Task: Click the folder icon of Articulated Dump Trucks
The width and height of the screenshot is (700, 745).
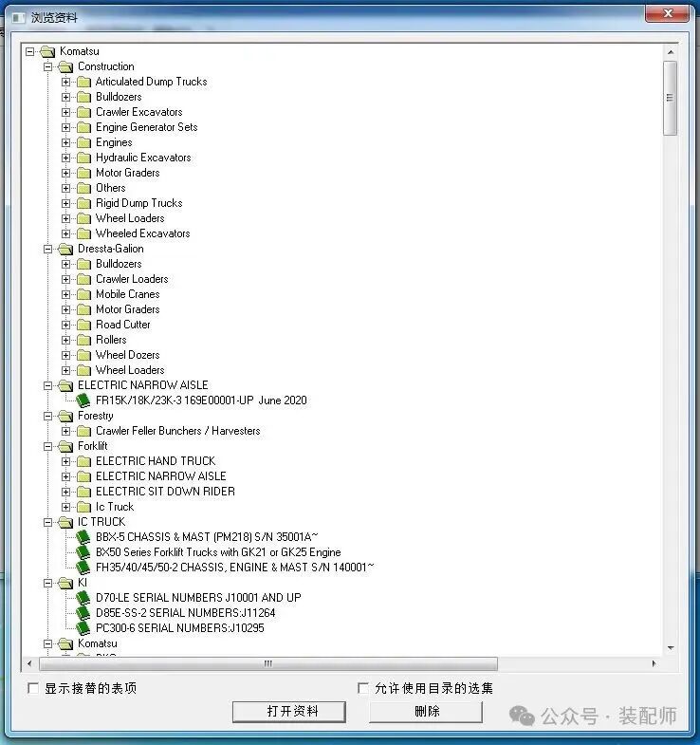Action: pos(84,82)
